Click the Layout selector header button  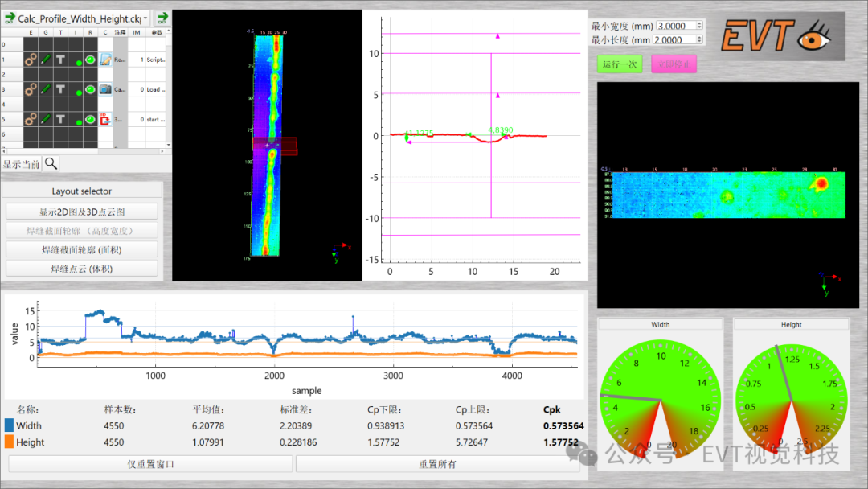pyautogui.click(x=82, y=191)
